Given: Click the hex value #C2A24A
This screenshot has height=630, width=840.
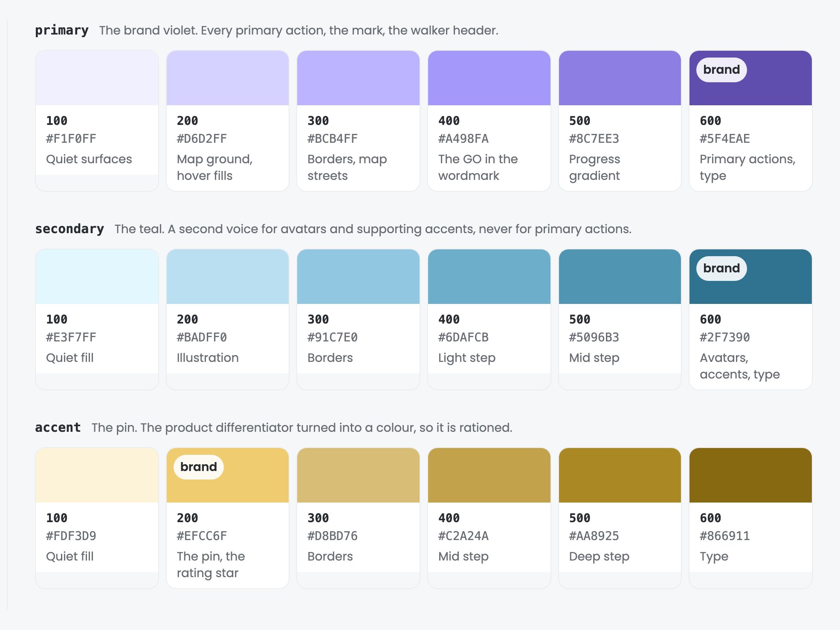Looking at the screenshot, I should [x=463, y=536].
